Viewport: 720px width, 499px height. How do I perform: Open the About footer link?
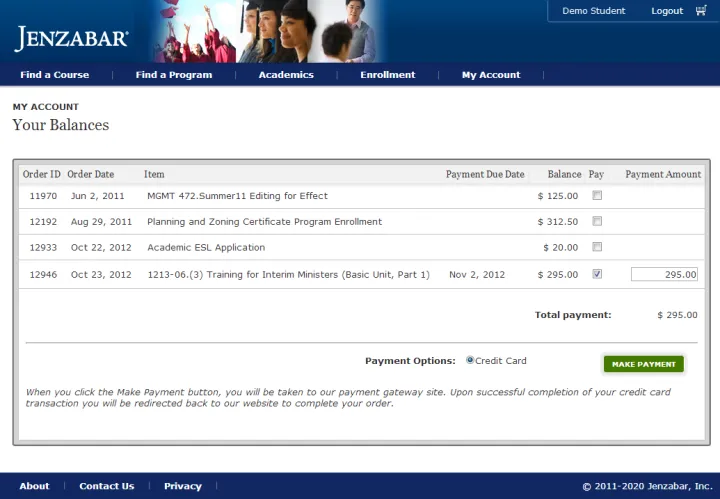click(34, 486)
